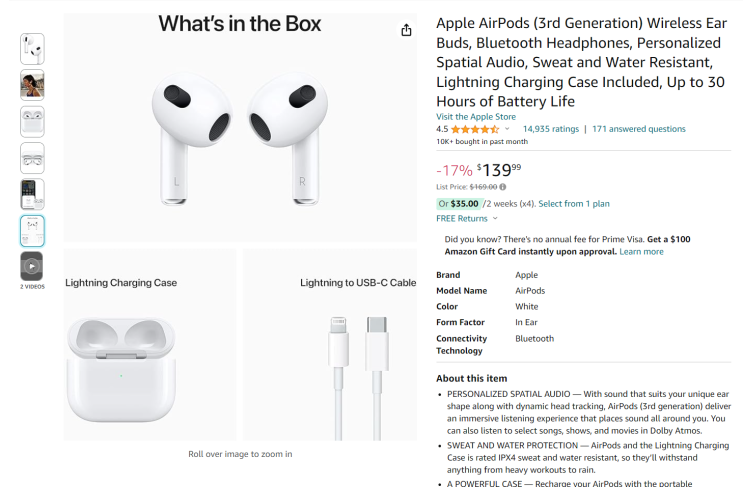The height and width of the screenshot is (487, 743).
Task: Click the List Price info icon
Action: pyautogui.click(x=502, y=186)
